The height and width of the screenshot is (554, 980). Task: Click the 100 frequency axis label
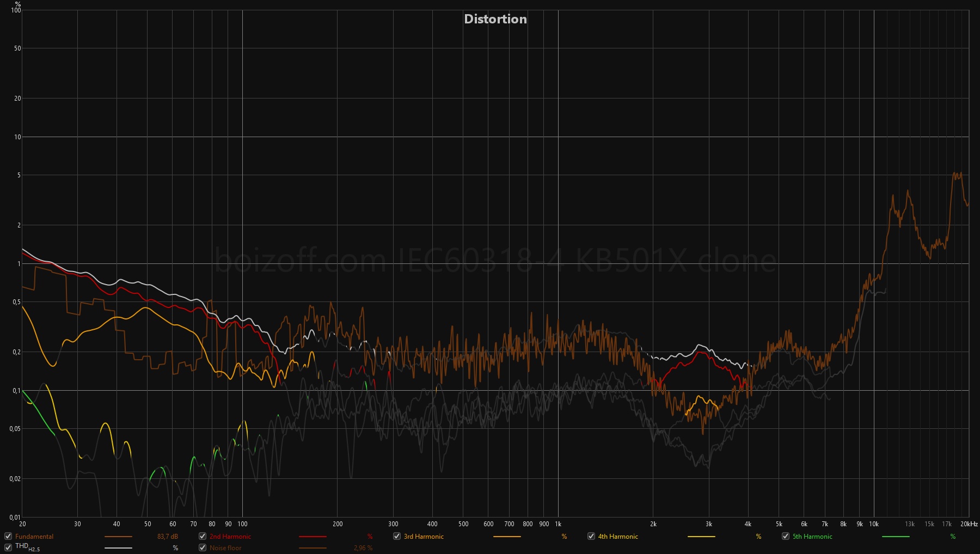(243, 524)
